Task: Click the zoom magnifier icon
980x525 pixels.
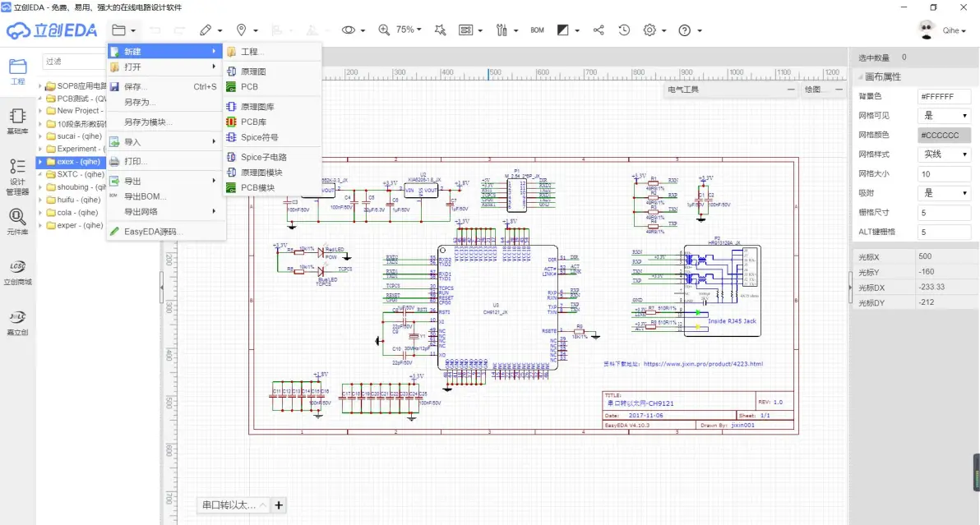Action: [384, 30]
